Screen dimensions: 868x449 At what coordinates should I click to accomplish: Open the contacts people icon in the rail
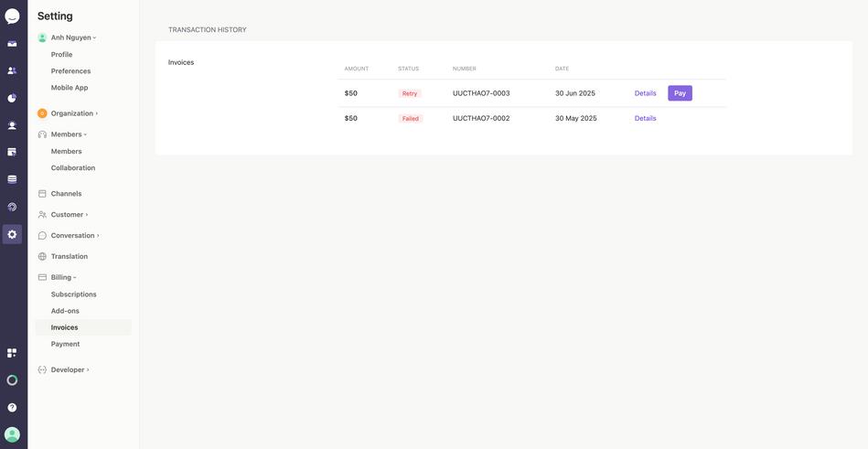12,70
